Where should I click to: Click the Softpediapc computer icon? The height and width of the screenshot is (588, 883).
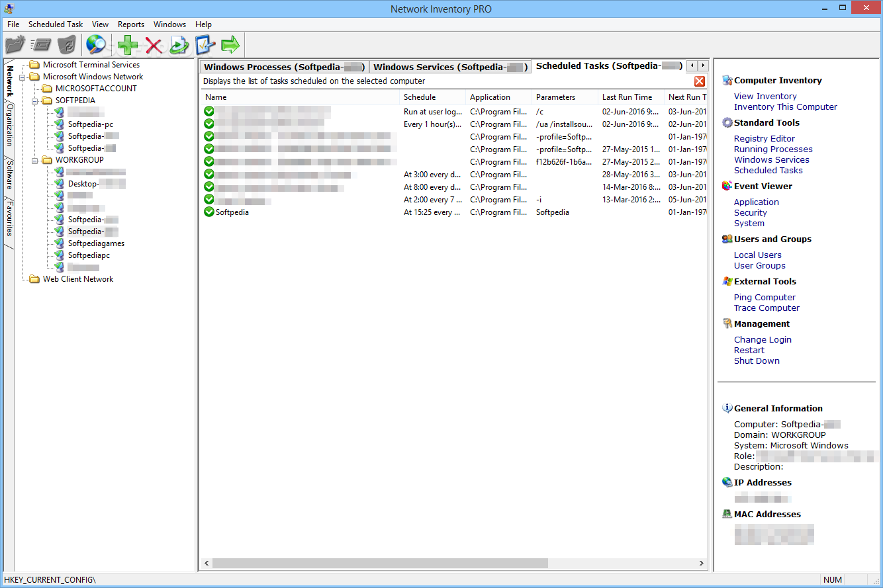[x=59, y=255]
